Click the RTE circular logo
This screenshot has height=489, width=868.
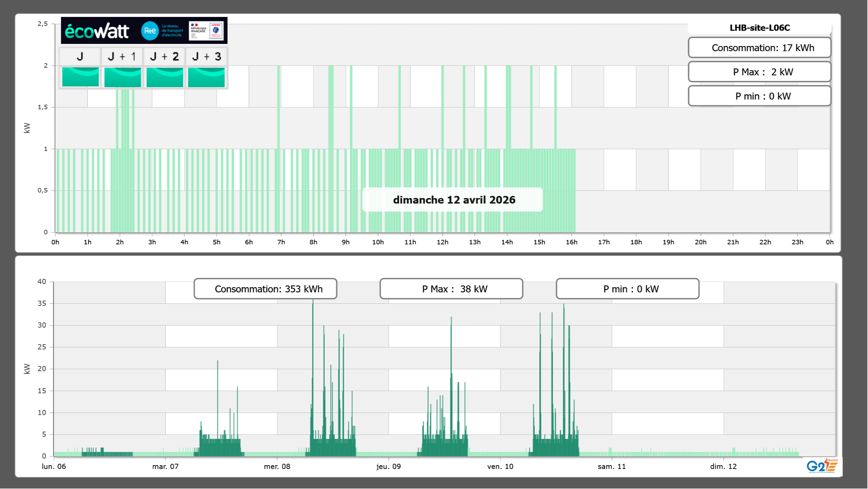tap(150, 31)
